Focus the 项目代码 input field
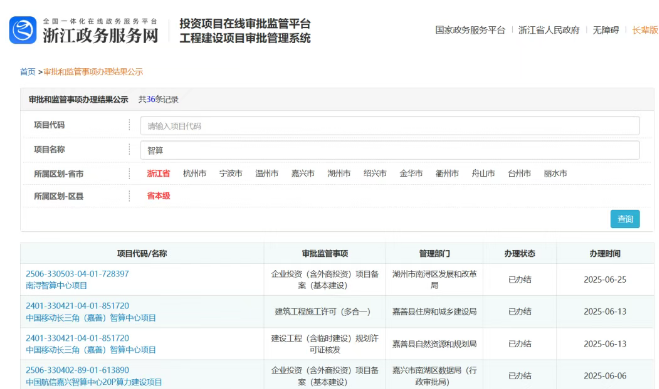This screenshot has width=659, height=389. pos(390,126)
